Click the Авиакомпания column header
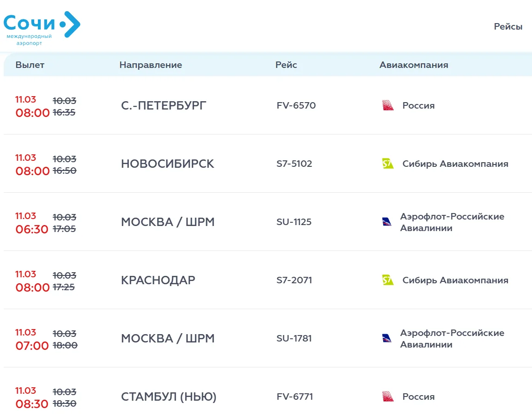Screen dimensions: 532x415 click(414, 65)
